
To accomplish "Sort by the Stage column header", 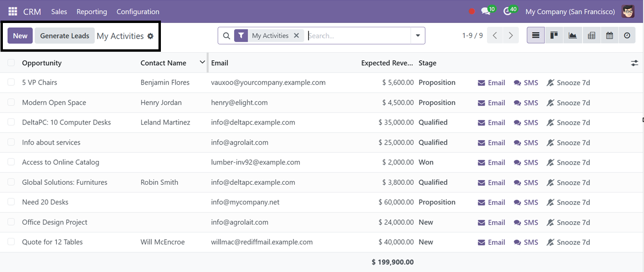I will coord(428,63).
